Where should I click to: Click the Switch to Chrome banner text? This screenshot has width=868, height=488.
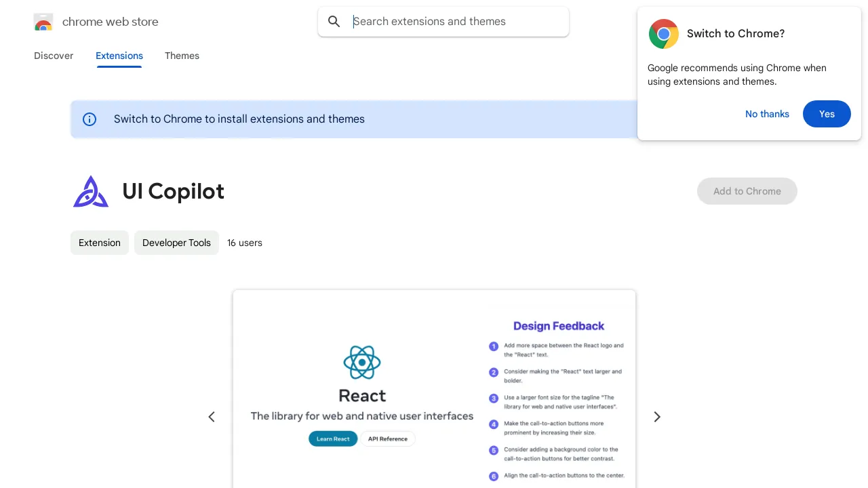pos(239,119)
